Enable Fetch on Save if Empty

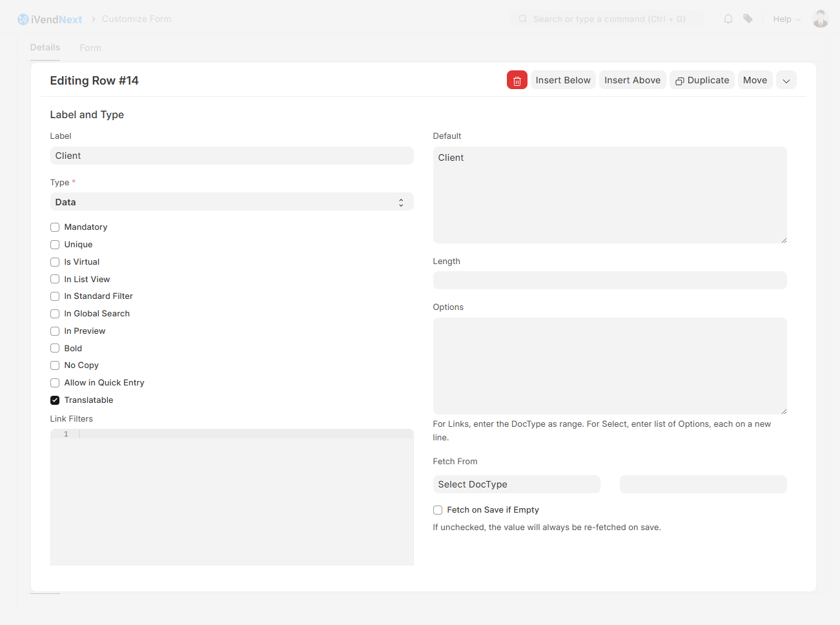[x=437, y=509]
